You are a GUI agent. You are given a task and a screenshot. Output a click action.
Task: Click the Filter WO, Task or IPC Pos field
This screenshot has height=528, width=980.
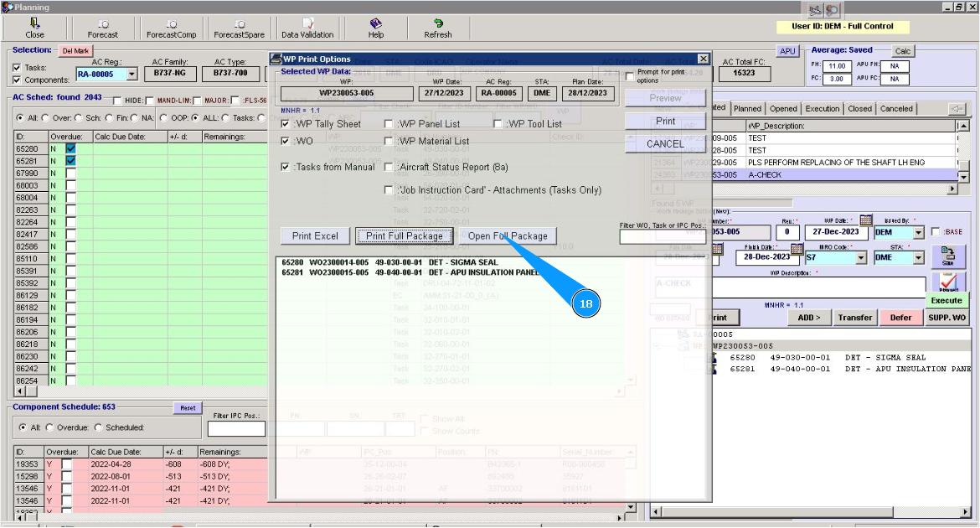coord(663,236)
